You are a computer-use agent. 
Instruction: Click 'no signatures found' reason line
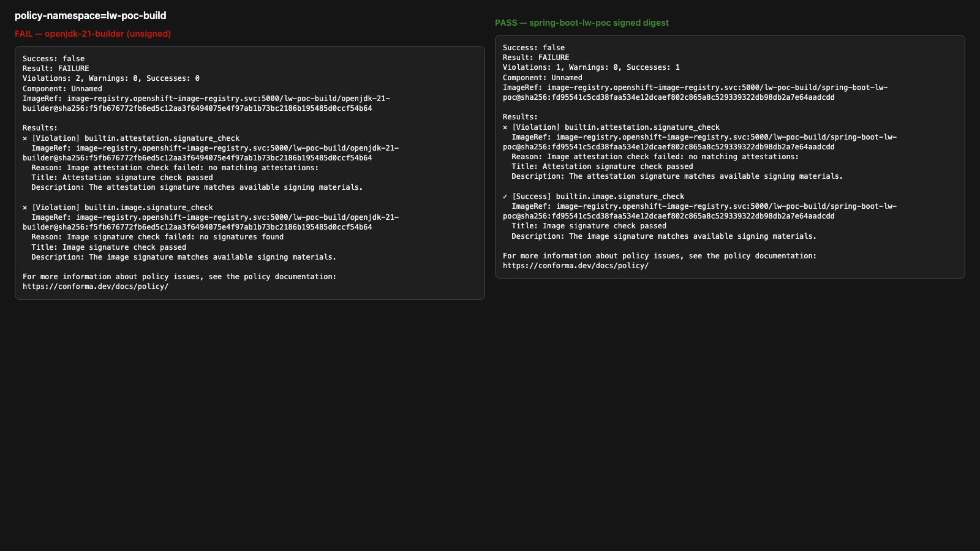click(x=157, y=237)
